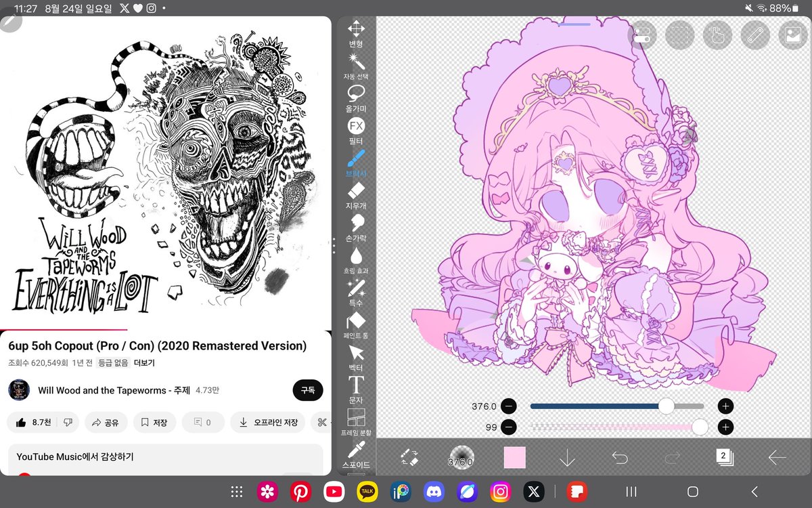Decrease brush thickness with minus button
Image resolution: width=812 pixels, height=508 pixels.
(x=509, y=406)
